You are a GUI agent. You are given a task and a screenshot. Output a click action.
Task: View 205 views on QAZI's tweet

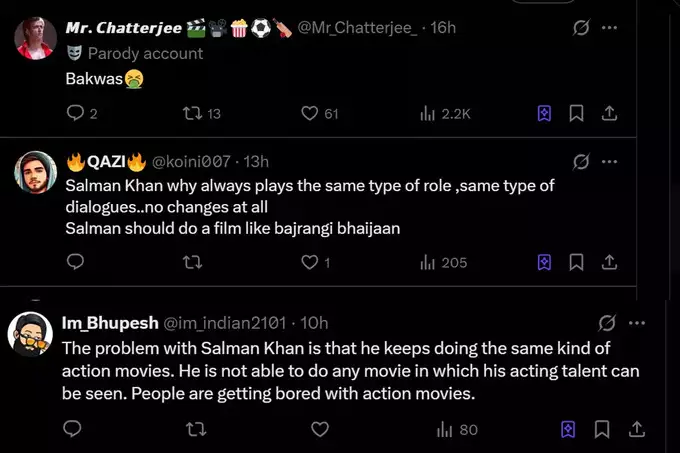(x=443, y=262)
